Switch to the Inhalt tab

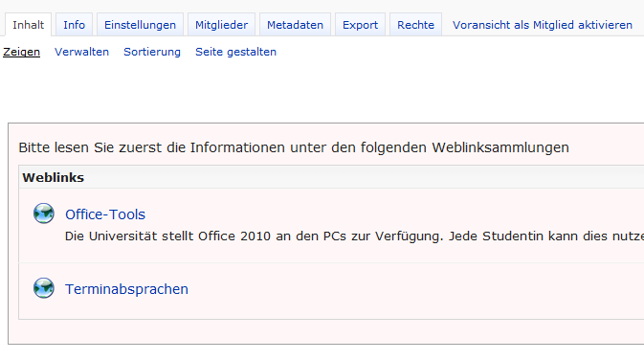[x=28, y=25]
